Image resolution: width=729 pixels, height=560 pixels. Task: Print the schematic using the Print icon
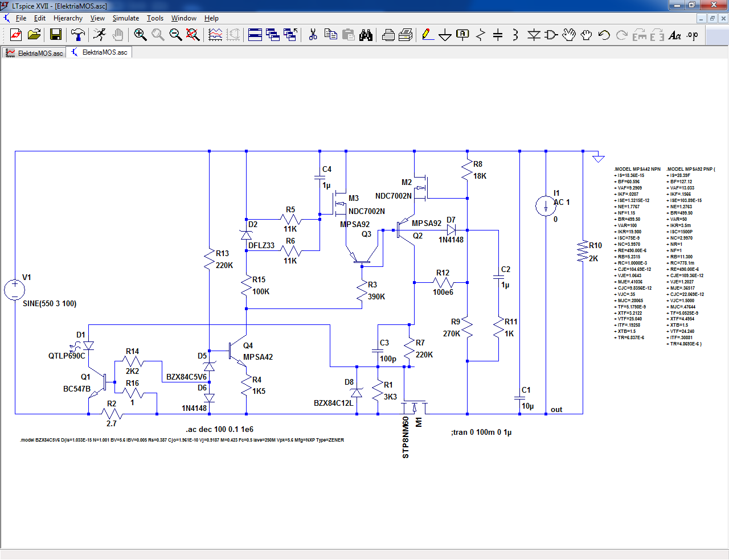click(x=406, y=35)
